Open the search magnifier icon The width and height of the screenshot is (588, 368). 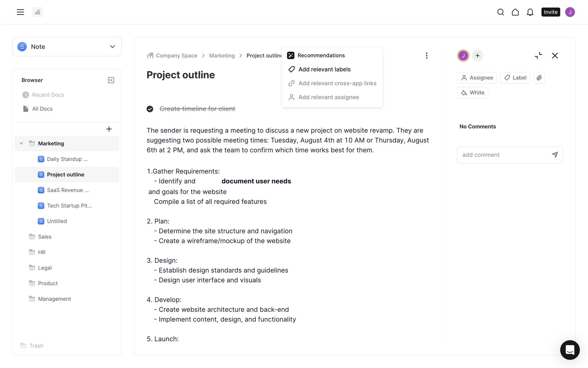pos(500,12)
